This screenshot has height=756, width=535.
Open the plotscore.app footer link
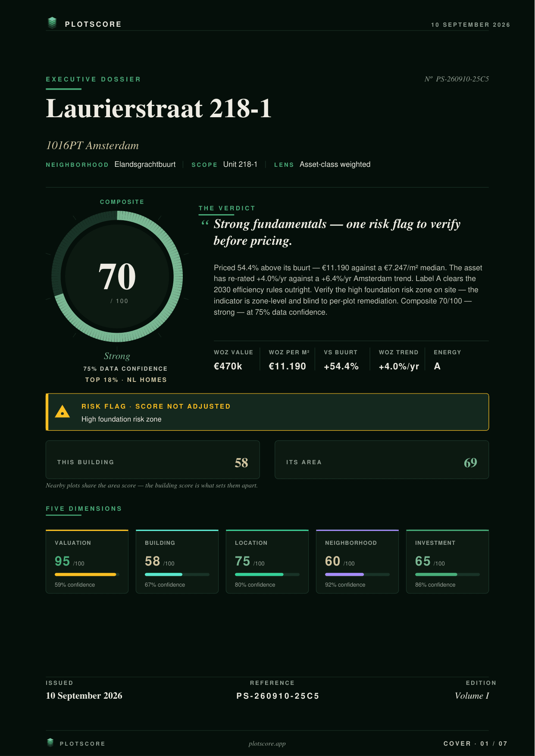pyautogui.click(x=267, y=744)
